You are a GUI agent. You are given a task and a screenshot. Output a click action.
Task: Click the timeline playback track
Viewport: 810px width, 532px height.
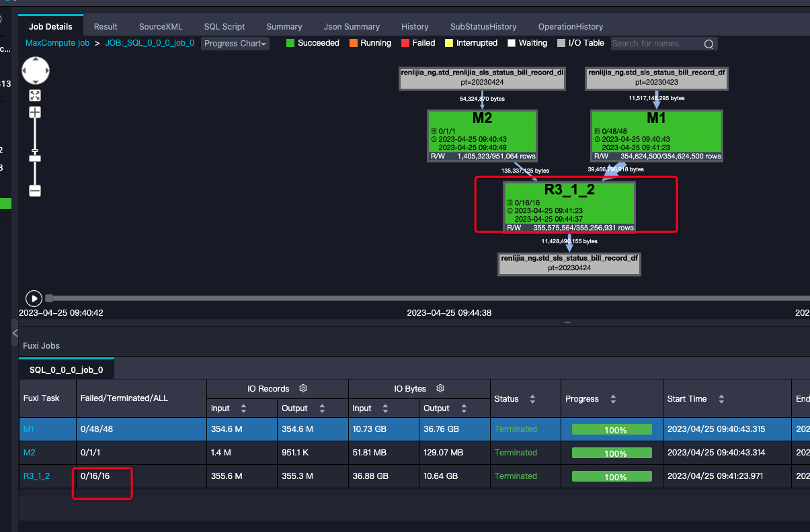(x=428, y=298)
